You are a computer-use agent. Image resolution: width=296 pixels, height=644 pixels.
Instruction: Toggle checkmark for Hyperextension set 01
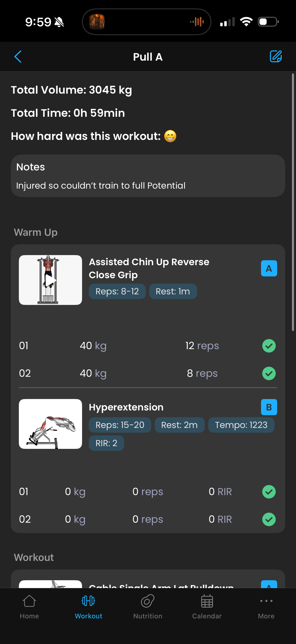pyautogui.click(x=269, y=492)
